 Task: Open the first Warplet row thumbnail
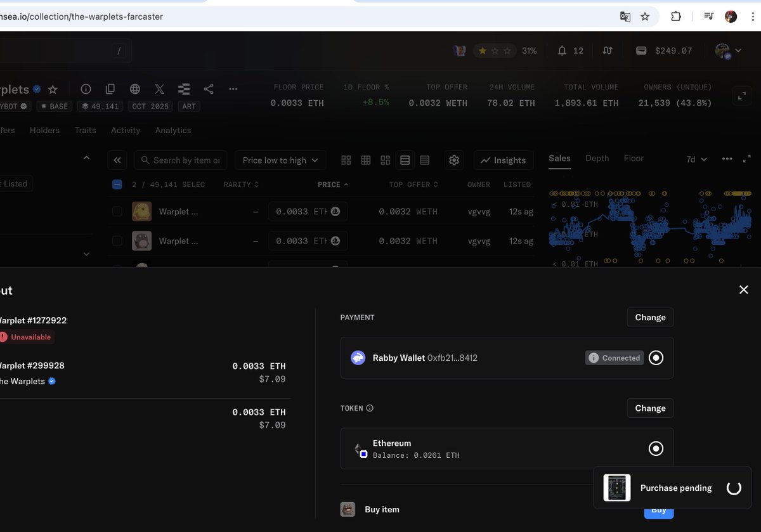pos(141,211)
